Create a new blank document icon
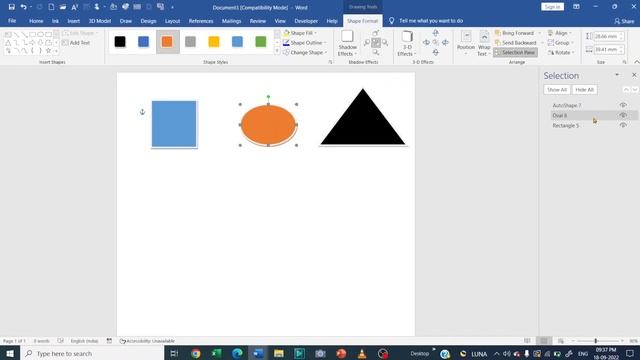 point(51,7)
